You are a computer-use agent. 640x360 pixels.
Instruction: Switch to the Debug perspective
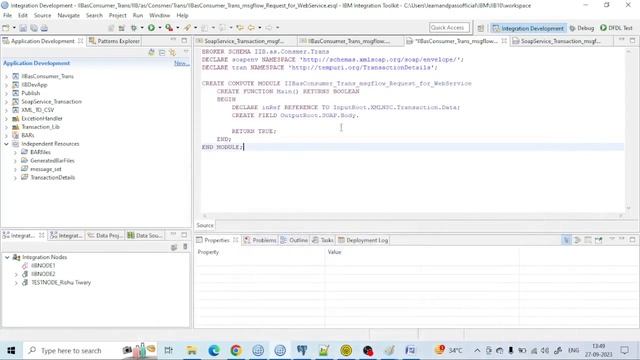pos(582,28)
